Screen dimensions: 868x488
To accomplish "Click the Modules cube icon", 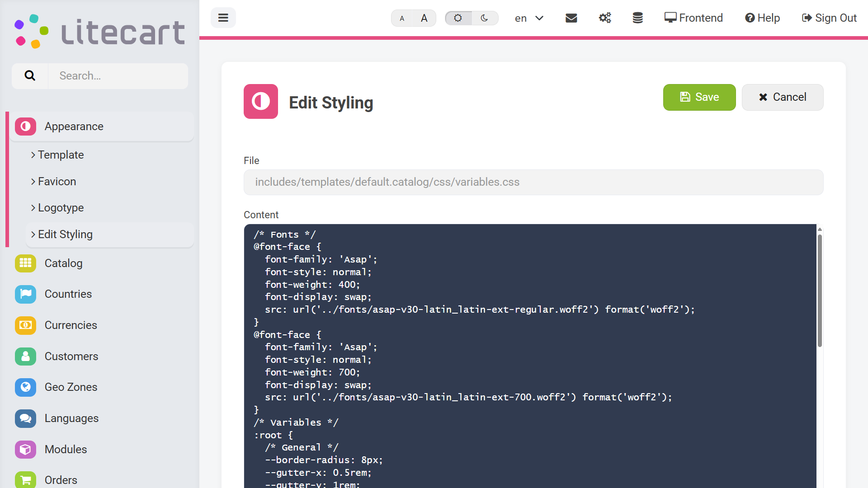I will click(x=25, y=450).
